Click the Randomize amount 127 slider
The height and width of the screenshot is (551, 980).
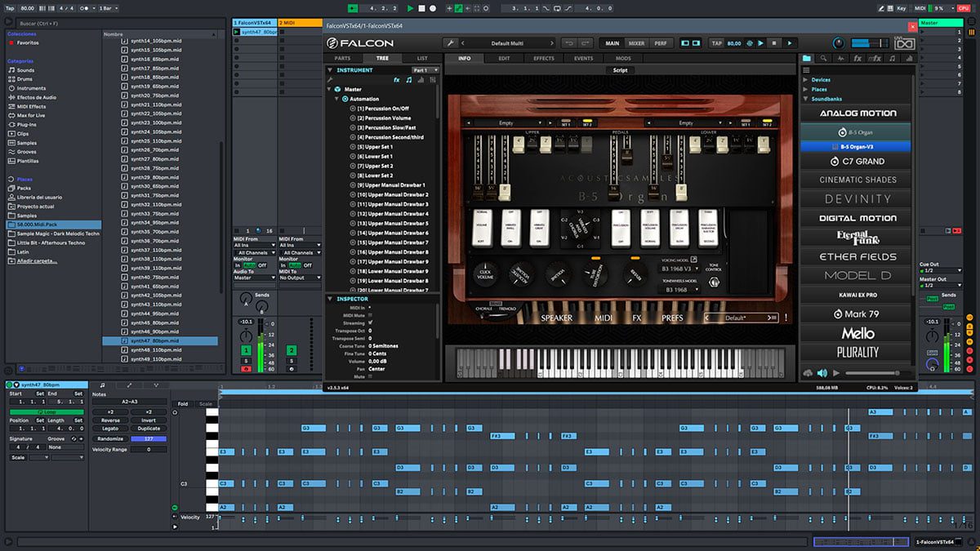(x=149, y=438)
